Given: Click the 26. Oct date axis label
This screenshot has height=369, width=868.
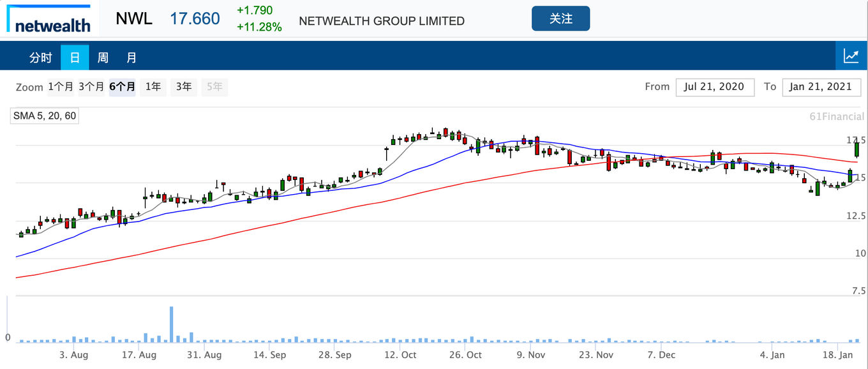Looking at the screenshot, I should tap(465, 355).
